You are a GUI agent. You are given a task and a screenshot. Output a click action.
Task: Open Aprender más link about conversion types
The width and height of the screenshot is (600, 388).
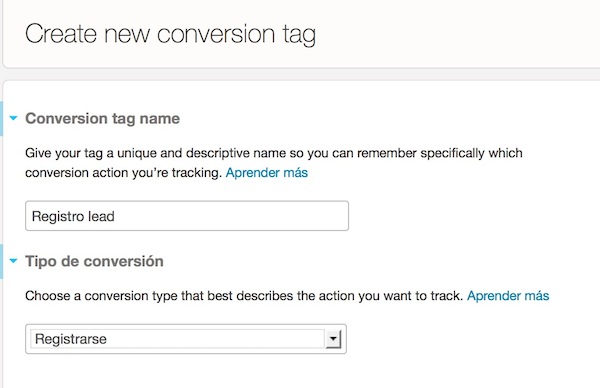[508, 296]
